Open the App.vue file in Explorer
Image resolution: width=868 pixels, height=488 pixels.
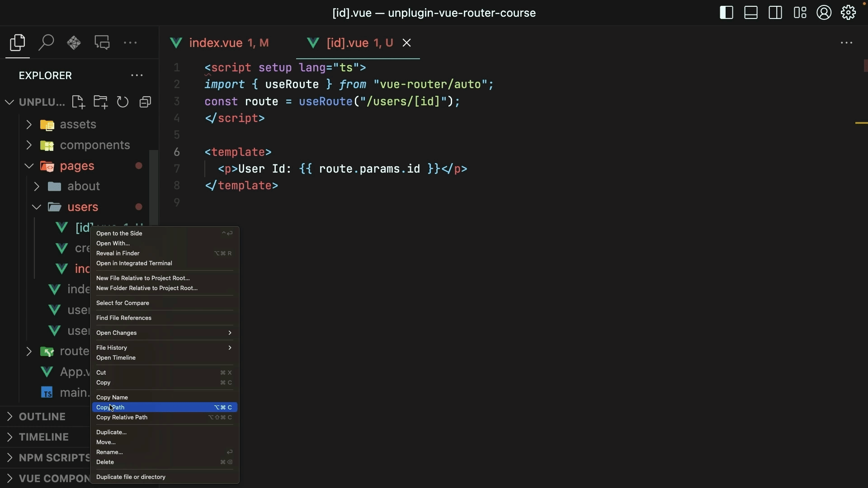(65, 372)
